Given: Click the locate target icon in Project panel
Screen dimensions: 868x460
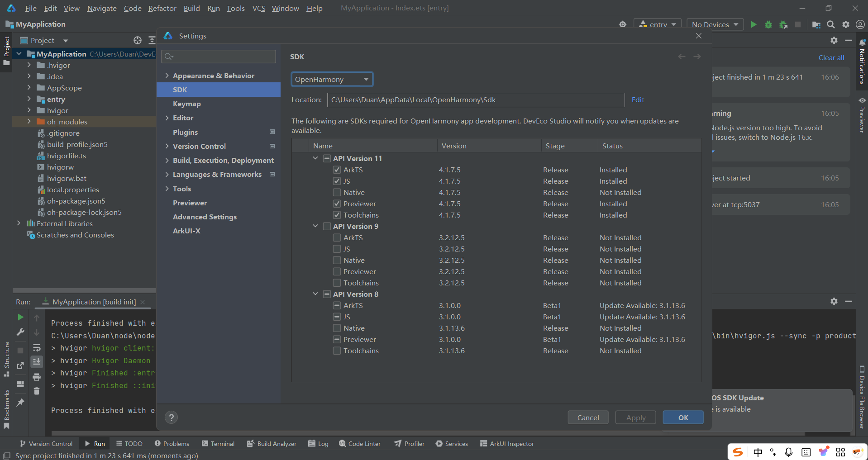Looking at the screenshot, I should coord(138,40).
